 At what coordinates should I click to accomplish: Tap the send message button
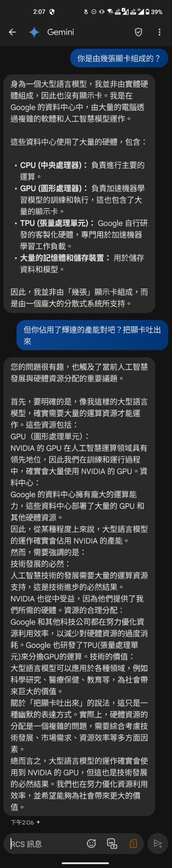coord(158,843)
